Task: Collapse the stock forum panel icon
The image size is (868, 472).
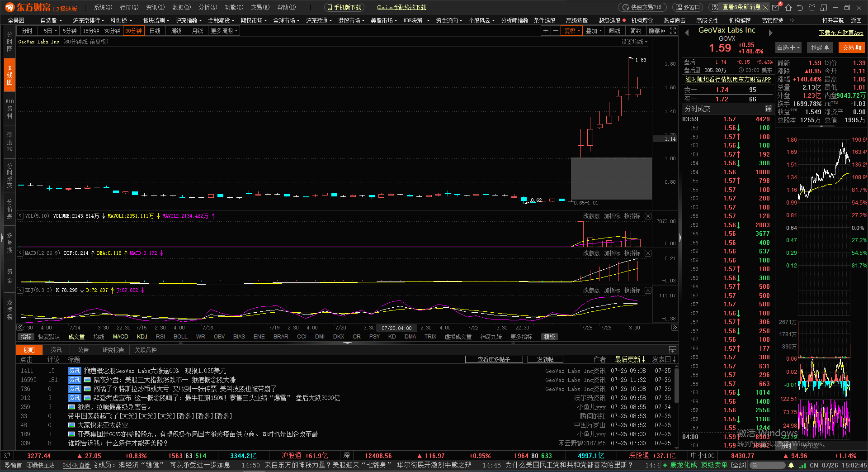Action: coord(673,350)
